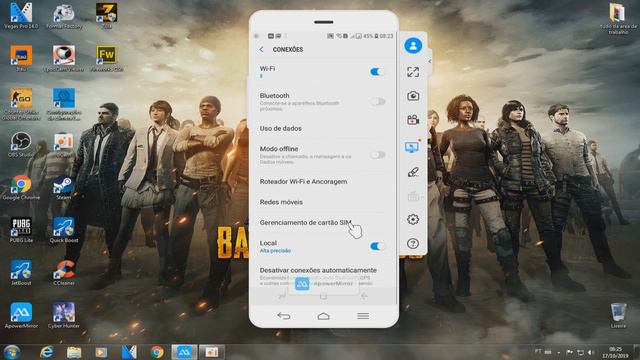The image size is (640, 360).
Task: Open the help question mark icon
Action: [413, 244]
